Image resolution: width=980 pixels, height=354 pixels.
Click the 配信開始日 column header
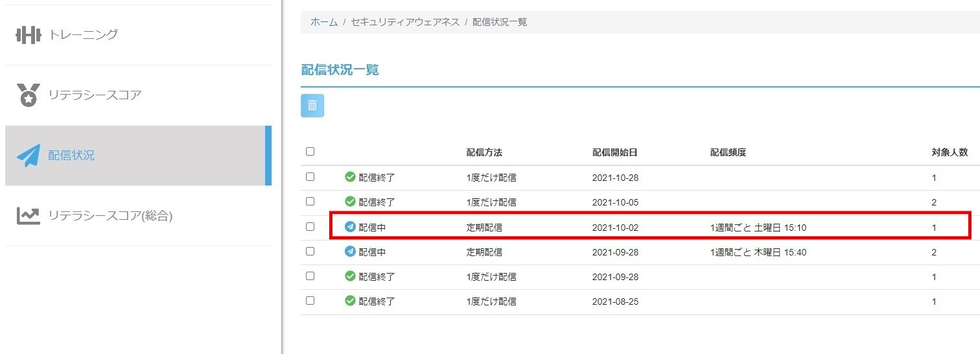pos(614,152)
